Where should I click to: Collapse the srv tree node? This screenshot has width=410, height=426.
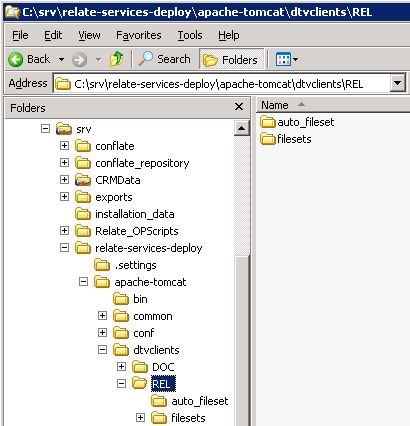click(45, 128)
